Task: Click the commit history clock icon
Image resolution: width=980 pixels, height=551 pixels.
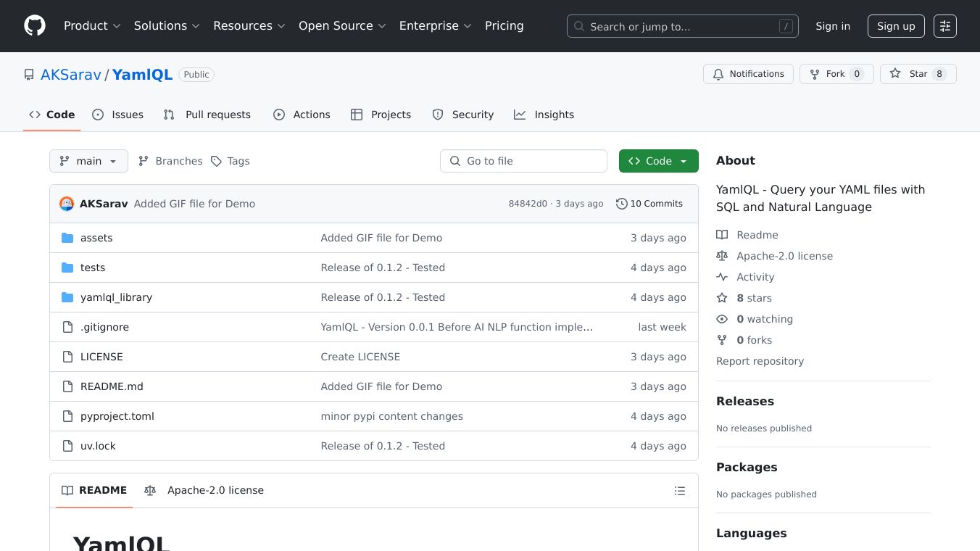Action: pyautogui.click(x=621, y=204)
